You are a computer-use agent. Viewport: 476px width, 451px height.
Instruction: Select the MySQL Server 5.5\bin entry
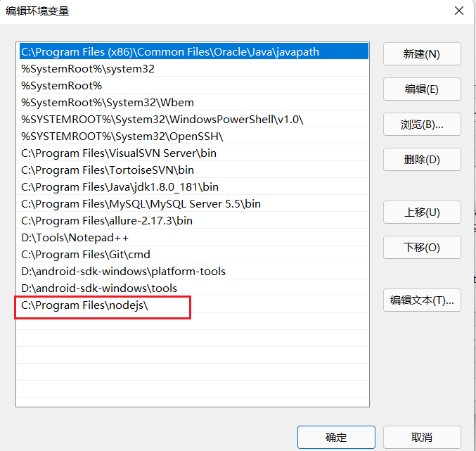tap(193, 203)
